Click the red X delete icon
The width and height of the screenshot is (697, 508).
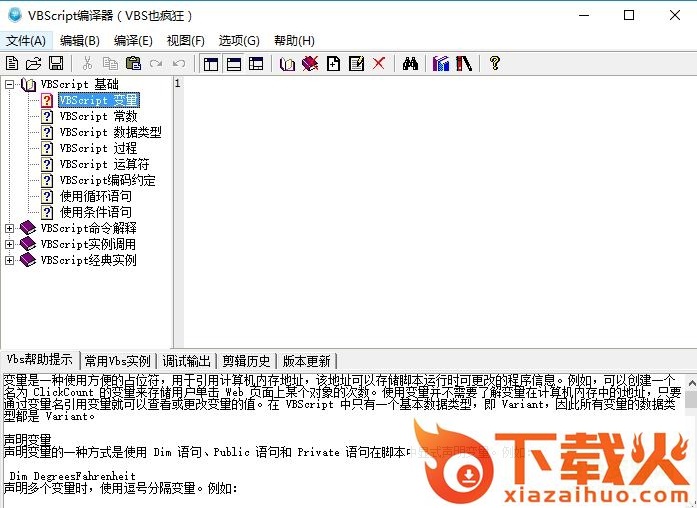pos(379,64)
